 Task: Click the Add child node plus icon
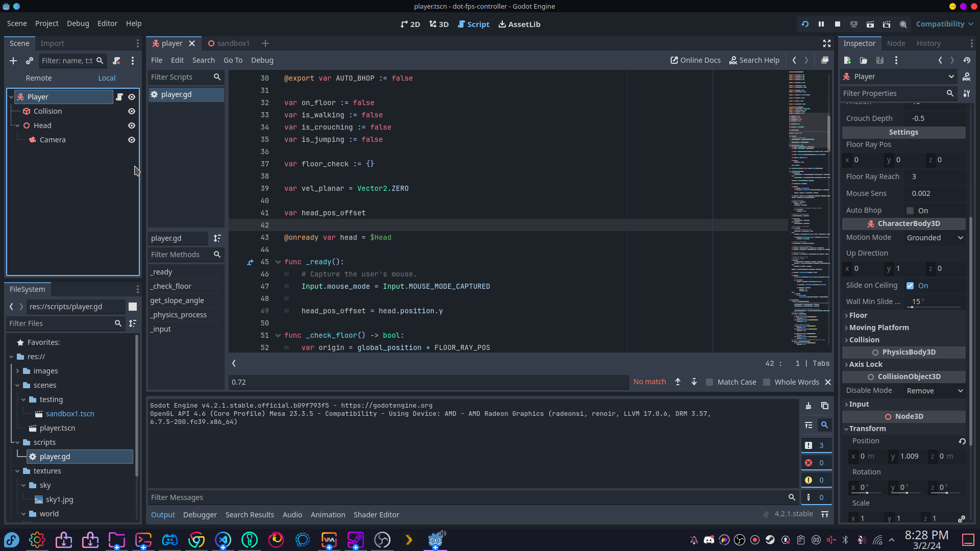[13, 61]
